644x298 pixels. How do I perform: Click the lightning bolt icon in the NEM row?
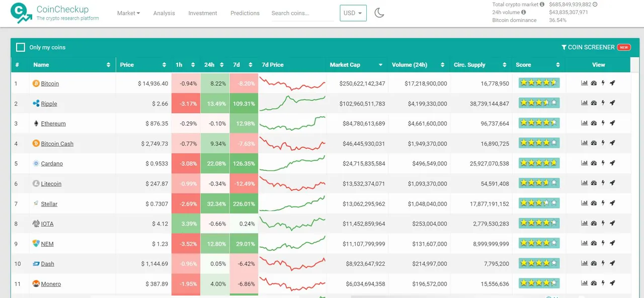(x=603, y=243)
